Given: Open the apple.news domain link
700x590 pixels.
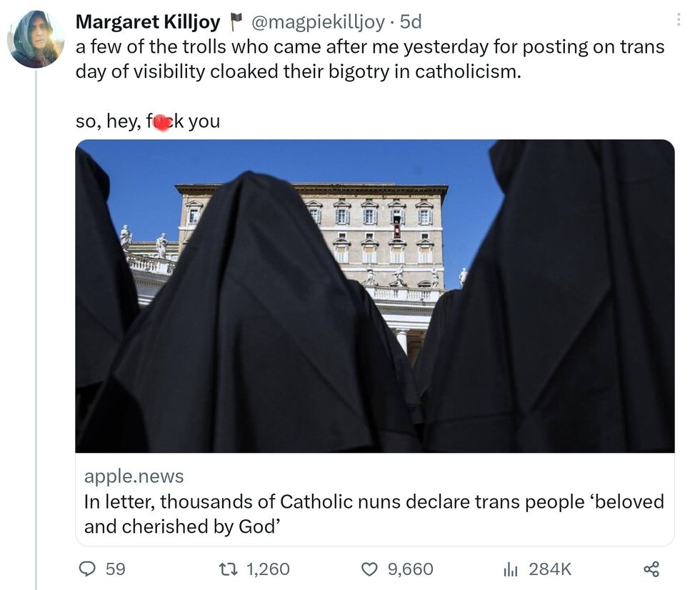Looking at the screenshot, I should (x=134, y=476).
